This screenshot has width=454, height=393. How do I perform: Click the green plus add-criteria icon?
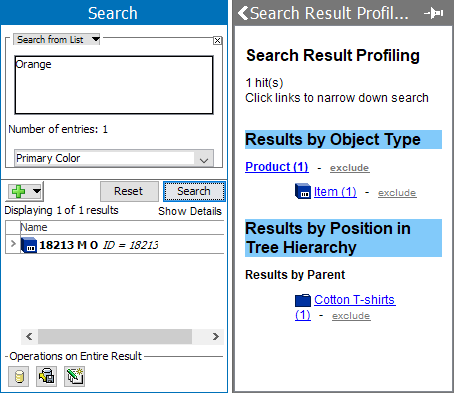[x=18, y=191]
